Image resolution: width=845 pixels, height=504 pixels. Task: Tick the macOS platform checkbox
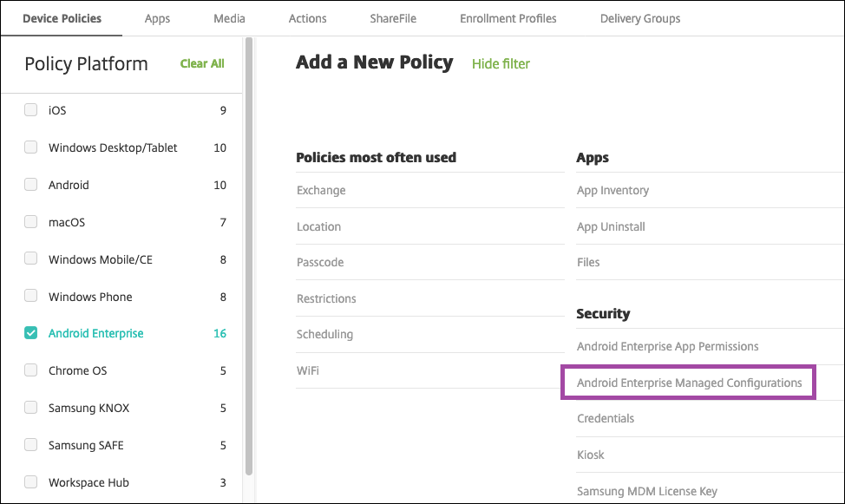pyautogui.click(x=31, y=222)
